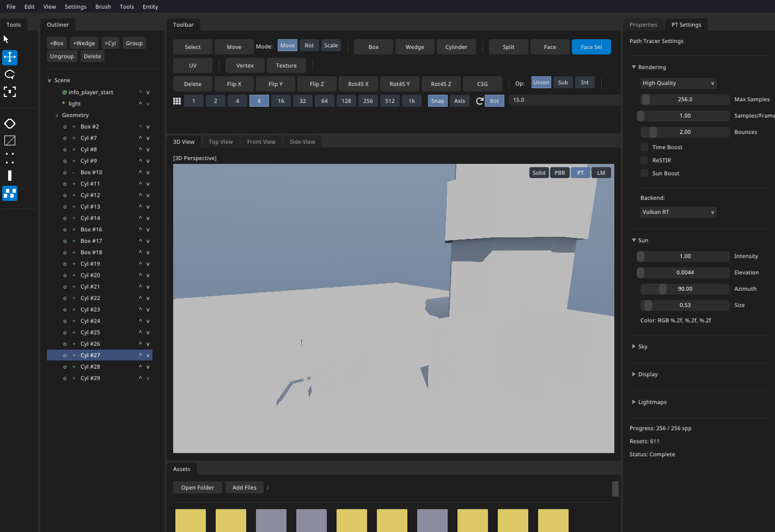Viewport: 775px width, 532px height.
Task: Click the CSG button
Action: click(x=483, y=84)
